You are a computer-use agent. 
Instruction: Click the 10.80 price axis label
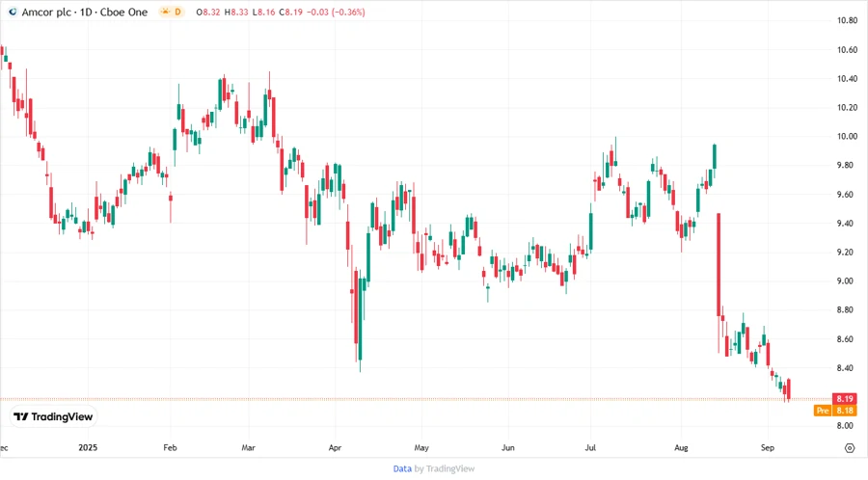847,20
